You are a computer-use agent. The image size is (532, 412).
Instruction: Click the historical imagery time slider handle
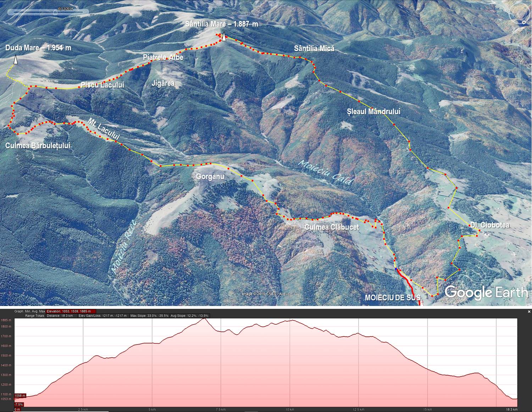pos(55,12)
